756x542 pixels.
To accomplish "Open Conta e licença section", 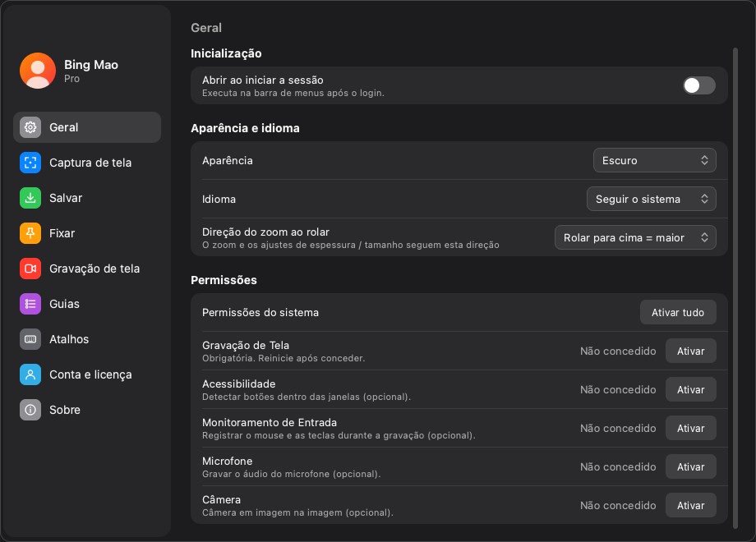I will click(x=87, y=374).
